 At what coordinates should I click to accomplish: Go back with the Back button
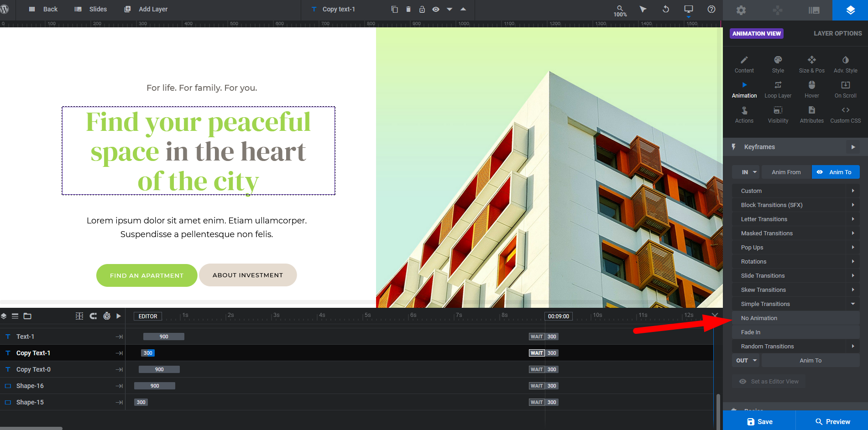coord(43,9)
